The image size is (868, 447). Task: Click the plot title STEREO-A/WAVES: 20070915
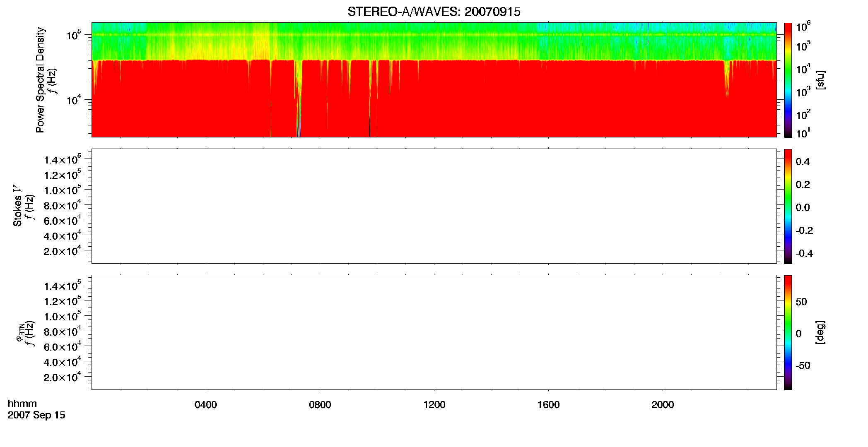[x=434, y=12]
